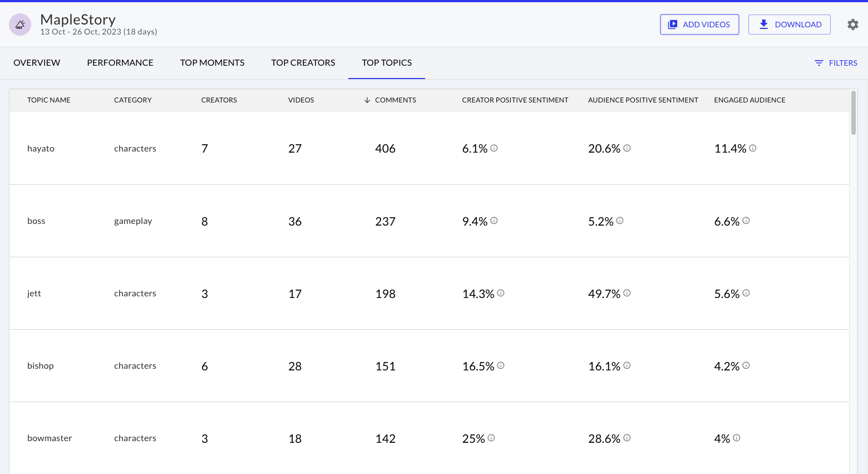Image resolution: width=868 pixels, height=474 pixels.
Task: Click the topic name hayato
Action: coord(41,149)
